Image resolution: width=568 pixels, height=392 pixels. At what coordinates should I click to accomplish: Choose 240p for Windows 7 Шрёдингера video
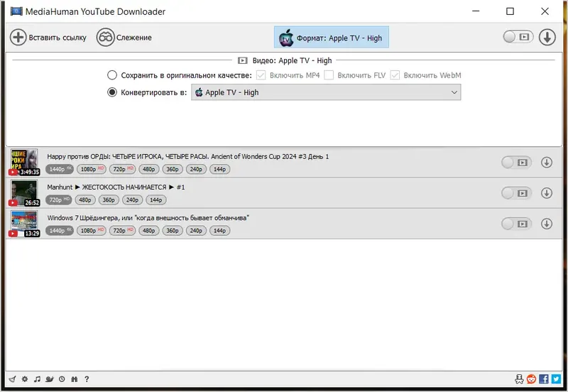(196, 231)
